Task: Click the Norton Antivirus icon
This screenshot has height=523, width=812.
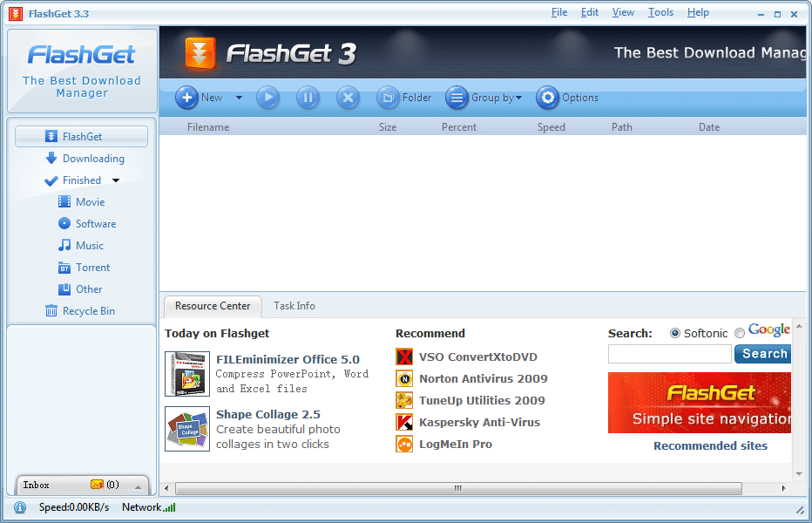Action: (x=404, y=378)
